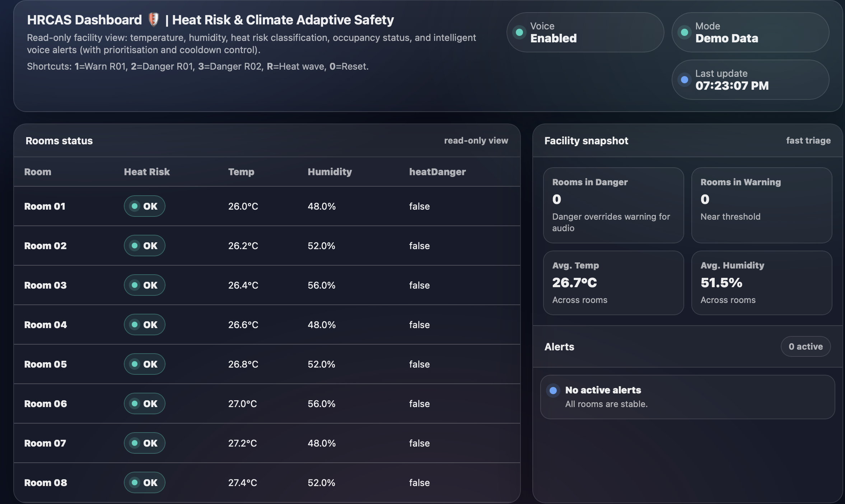The height and width of the screenshot is (504, 845).
Task: Select the Rooms status panel title
Action: [x=59, y=141]
